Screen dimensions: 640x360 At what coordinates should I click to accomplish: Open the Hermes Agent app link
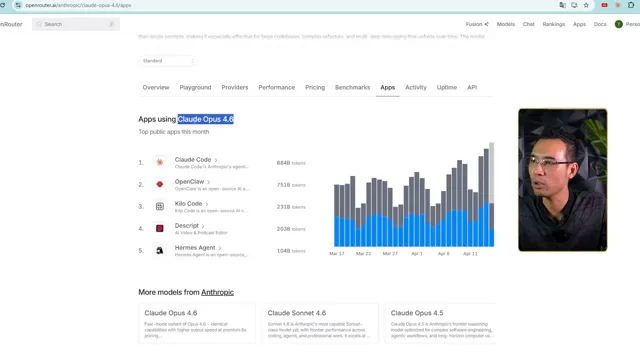click(195, 248)
